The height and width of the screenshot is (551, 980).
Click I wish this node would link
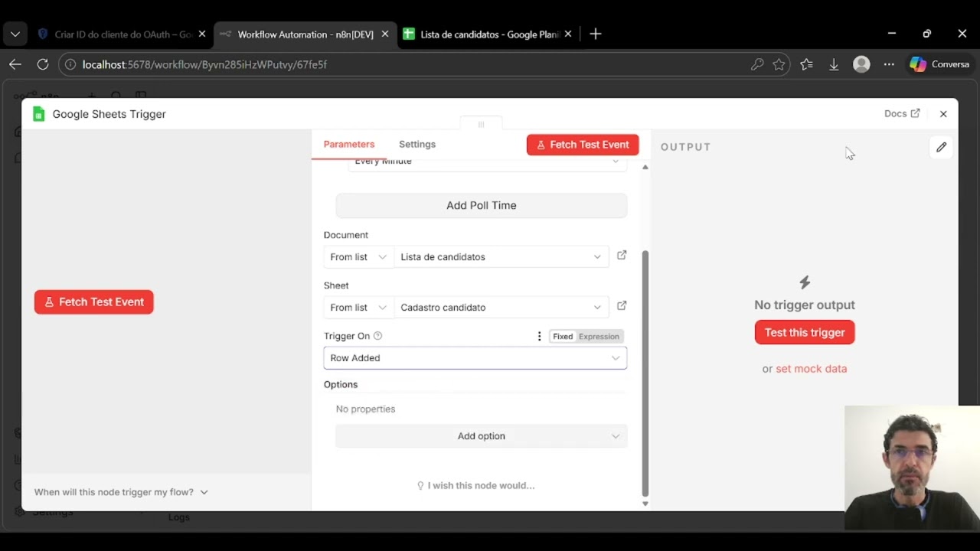[475, 485]
